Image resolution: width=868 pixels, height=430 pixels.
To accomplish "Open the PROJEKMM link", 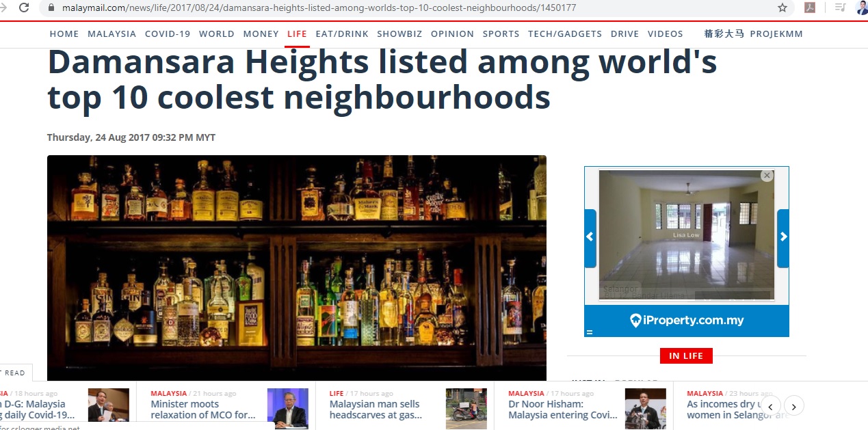I will [x=776, y=33].
